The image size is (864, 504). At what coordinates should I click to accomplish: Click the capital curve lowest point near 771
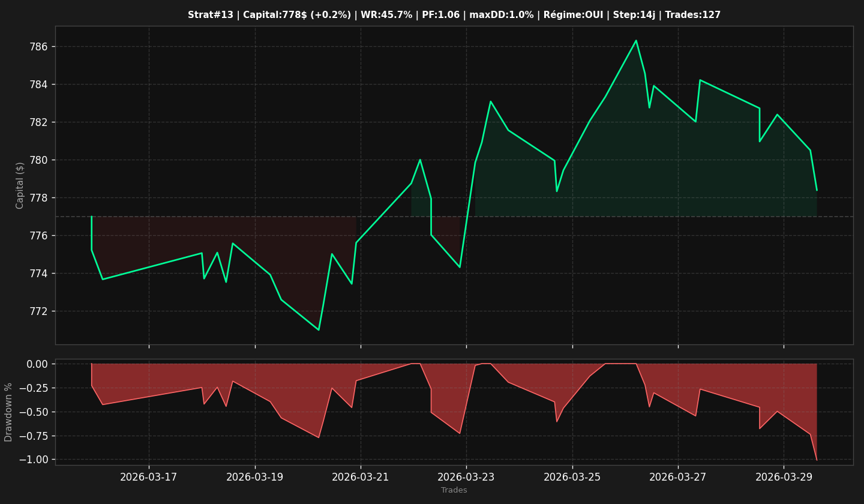(319, 329)
